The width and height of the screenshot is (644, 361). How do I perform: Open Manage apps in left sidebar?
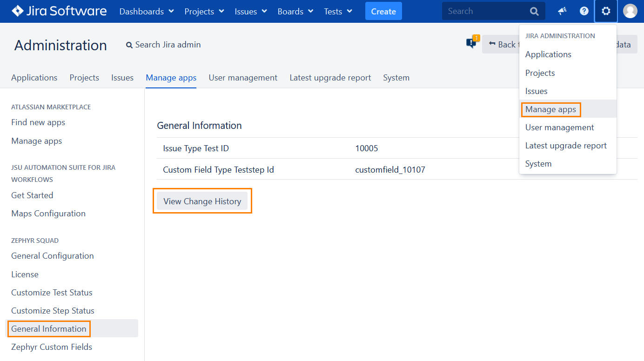(x=37, y=141)
